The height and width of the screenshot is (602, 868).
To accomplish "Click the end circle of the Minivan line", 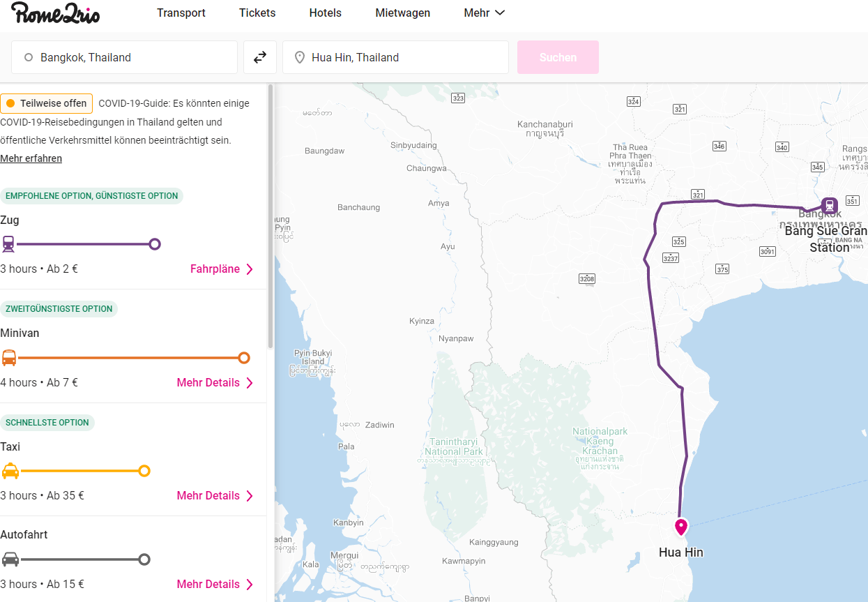I will click(243, 358).
